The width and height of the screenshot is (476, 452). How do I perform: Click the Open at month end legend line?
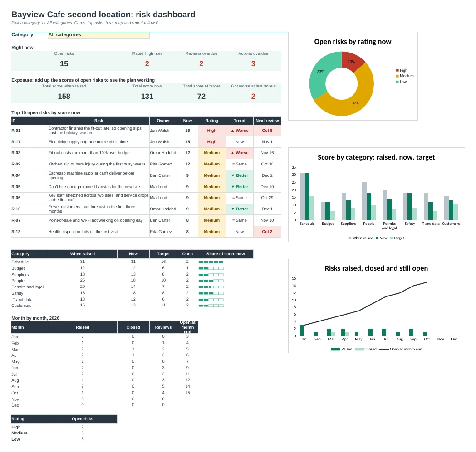[401, 349]
